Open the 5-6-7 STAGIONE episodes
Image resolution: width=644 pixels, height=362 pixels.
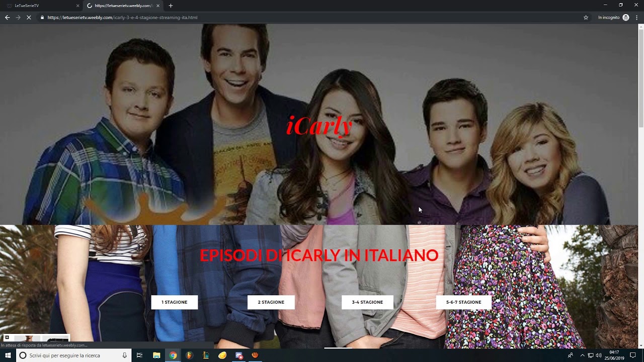pos(463,302)
